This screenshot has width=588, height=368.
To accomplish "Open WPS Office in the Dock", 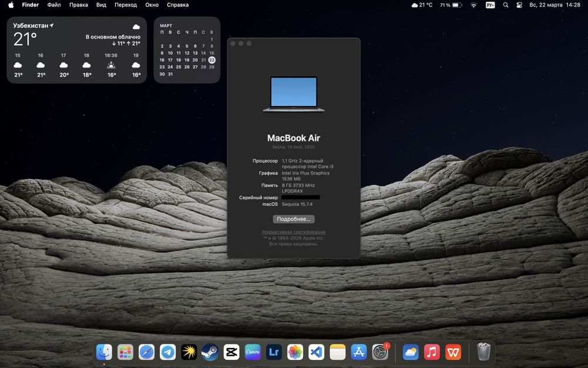I will pyautogui.click(x=453, y=352).
